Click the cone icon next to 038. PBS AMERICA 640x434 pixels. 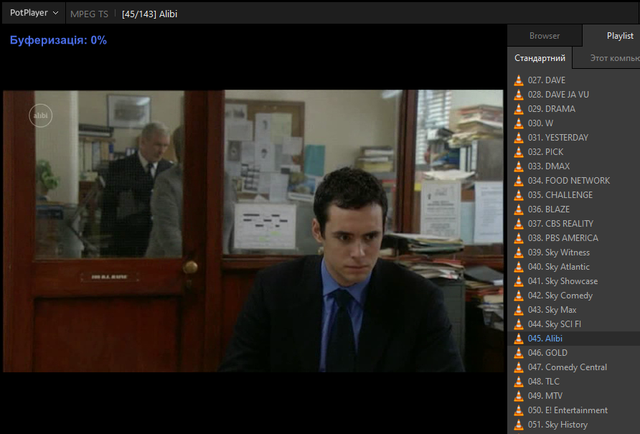click(x=518, y=238)
